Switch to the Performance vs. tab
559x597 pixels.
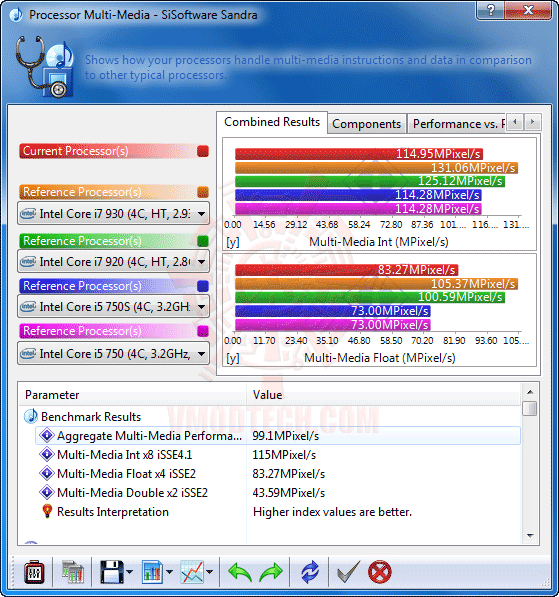pyautogui.click(x=457, y=124)
